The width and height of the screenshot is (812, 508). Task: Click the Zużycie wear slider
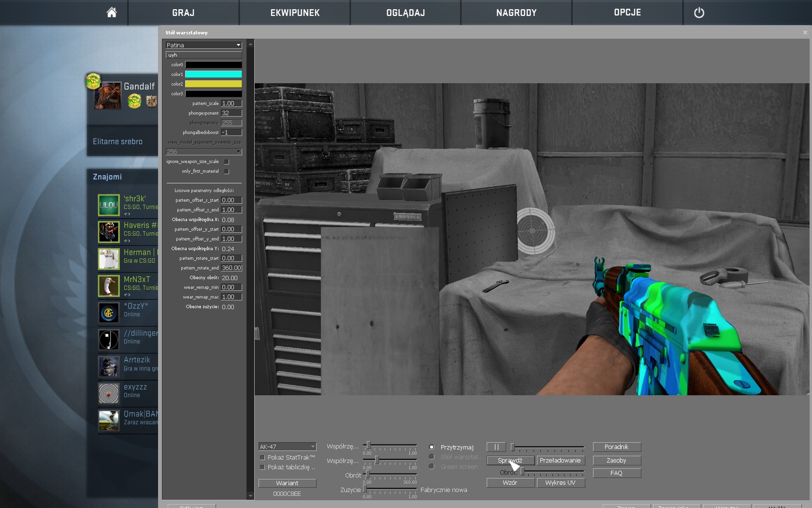[x=390, y=489]
